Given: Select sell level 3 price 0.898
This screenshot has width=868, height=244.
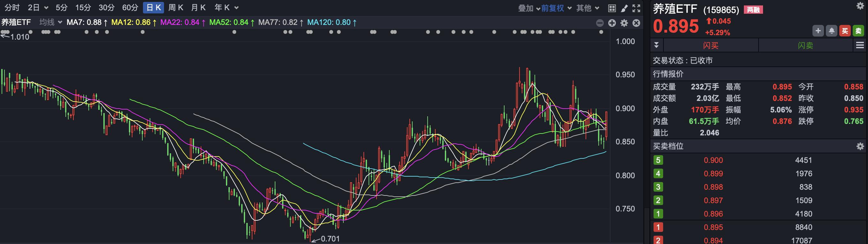Looking at the screenshot, I should pos(713,187).
